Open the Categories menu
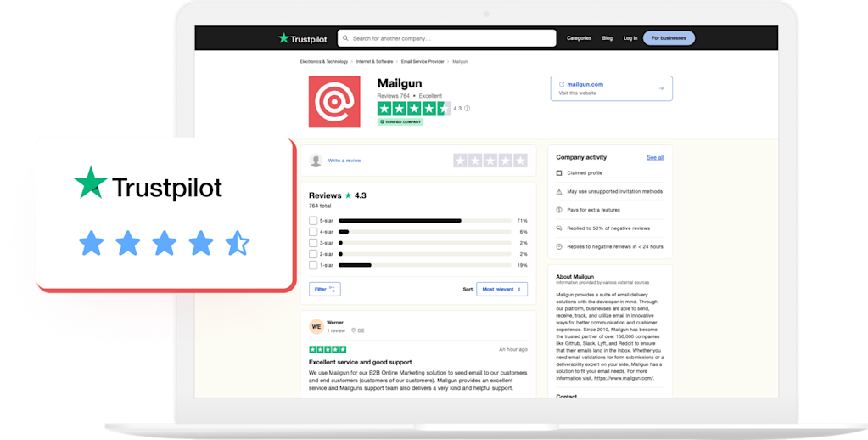868x440 pixels. 579,38
